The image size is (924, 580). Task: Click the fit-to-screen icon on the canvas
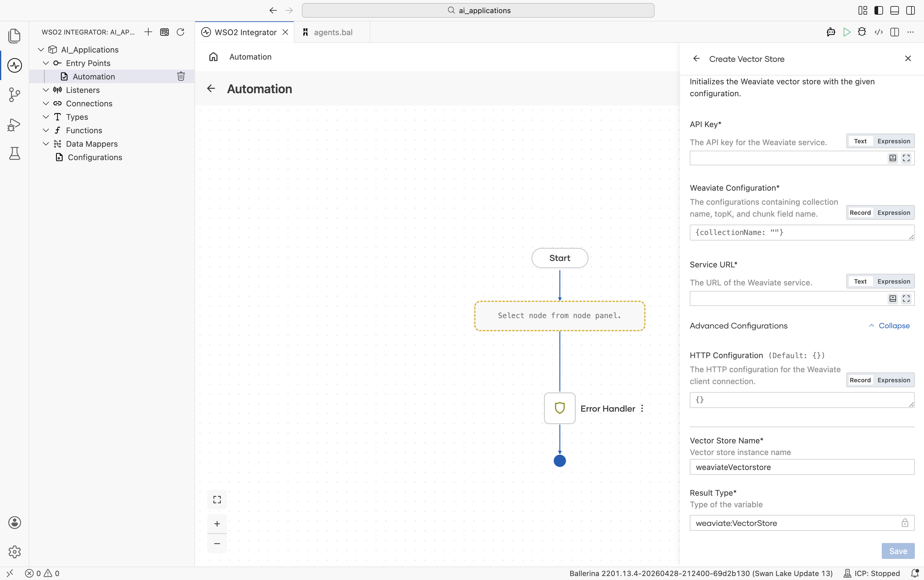tap(217, 499)
